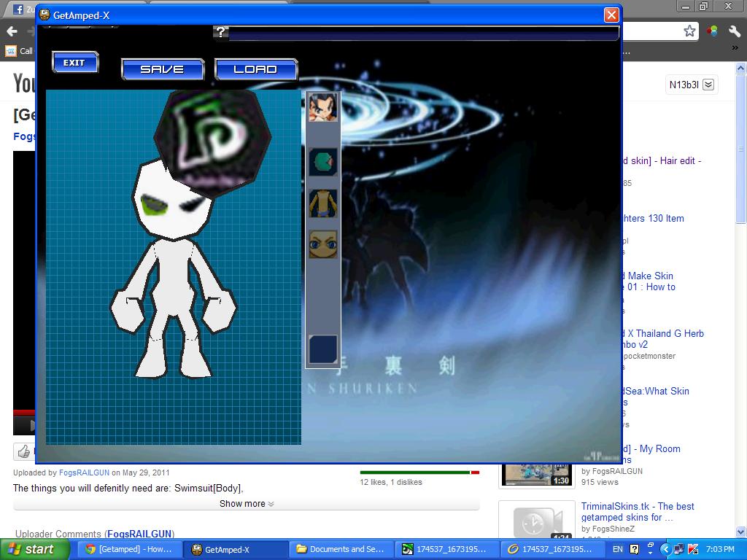Click 'on May 29, 2011' upload date text
Viewport: 747px width, 560px height.
tap(141, 472)
